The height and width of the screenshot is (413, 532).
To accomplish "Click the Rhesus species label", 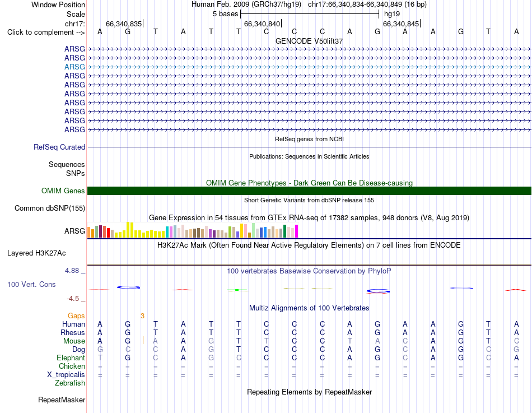I will 73,333.
